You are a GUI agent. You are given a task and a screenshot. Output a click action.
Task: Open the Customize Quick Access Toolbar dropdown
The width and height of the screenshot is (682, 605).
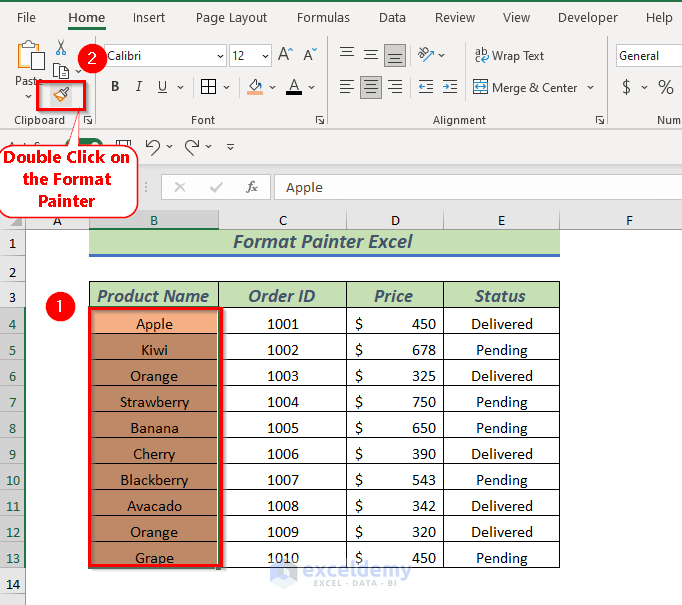231,147
